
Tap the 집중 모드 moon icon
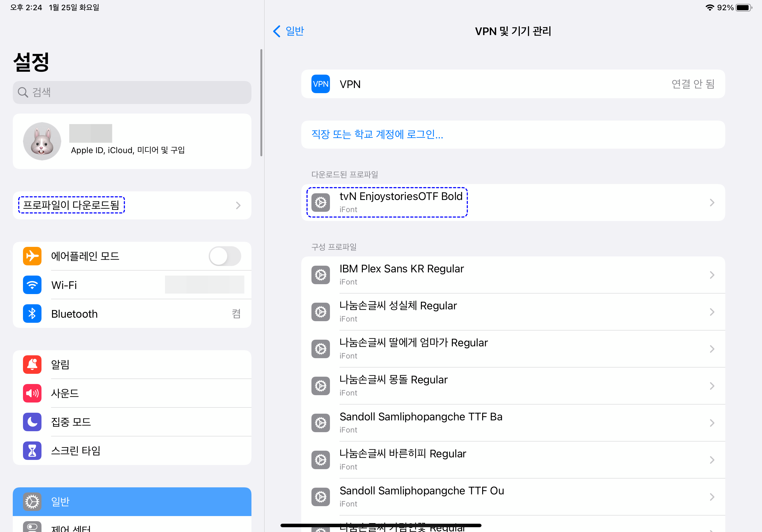click(32, 422)
